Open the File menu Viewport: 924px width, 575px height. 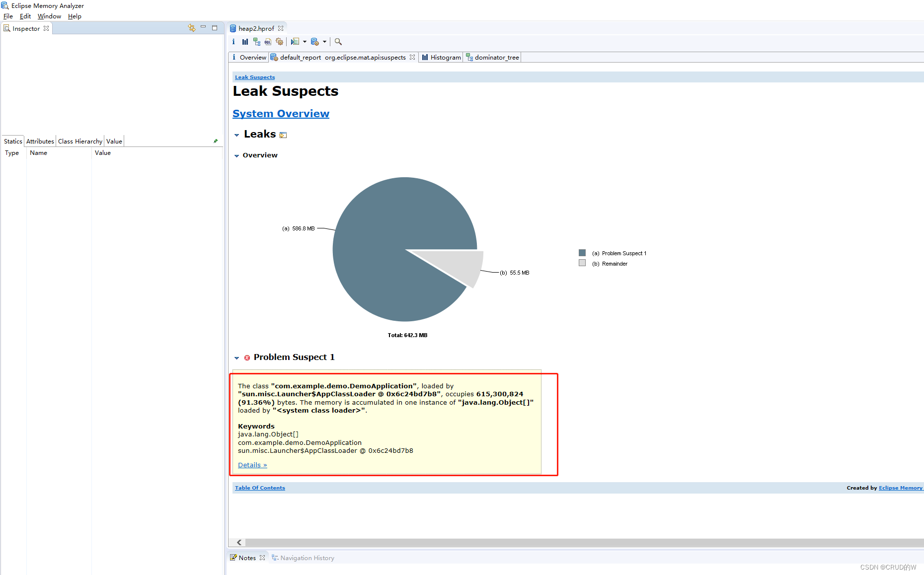[x=8, y=16]
